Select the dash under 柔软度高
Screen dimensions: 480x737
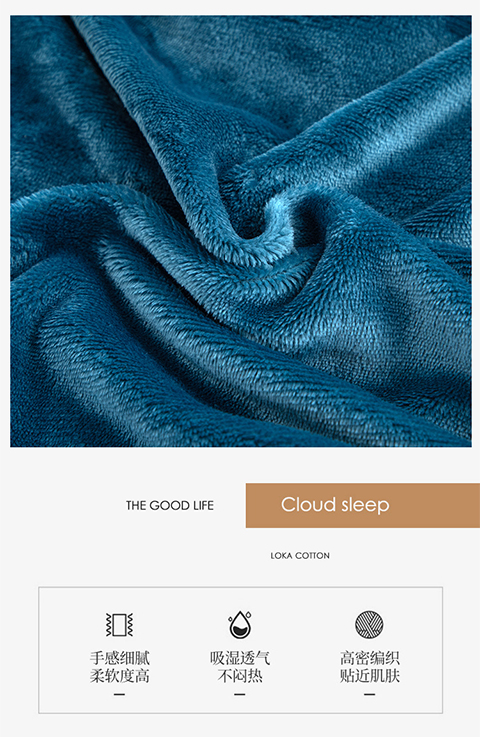click(119, 694)
